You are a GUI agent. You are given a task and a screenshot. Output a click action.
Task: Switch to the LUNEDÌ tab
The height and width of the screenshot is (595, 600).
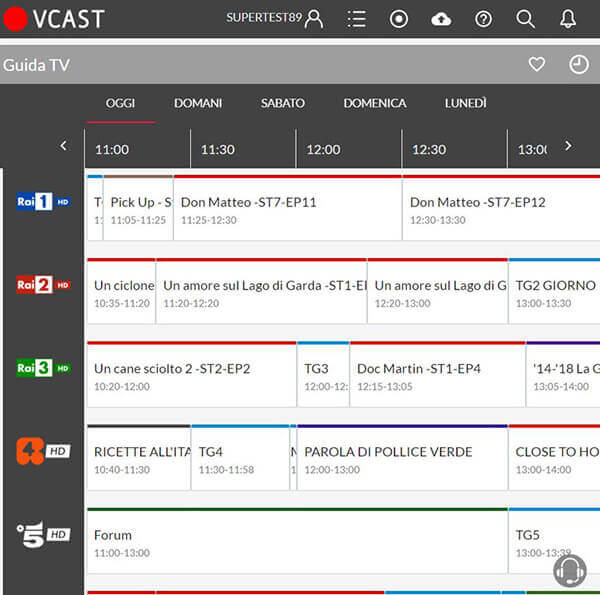click(x=466, y=103)
